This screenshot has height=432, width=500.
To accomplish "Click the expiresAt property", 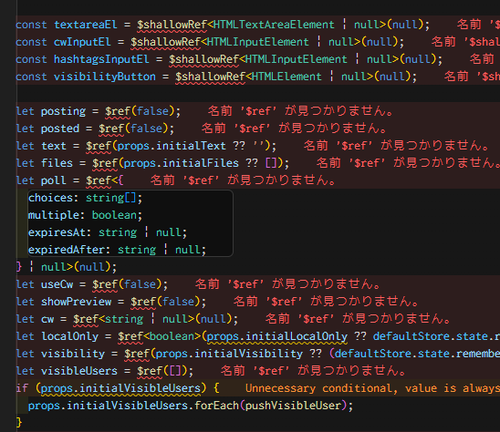I will click(57, 233).
